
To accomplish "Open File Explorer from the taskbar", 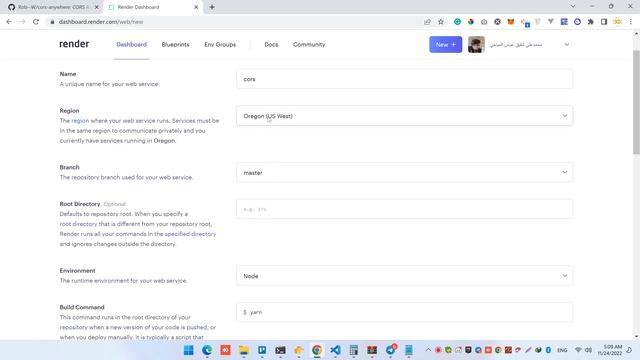I will point(244,350).
